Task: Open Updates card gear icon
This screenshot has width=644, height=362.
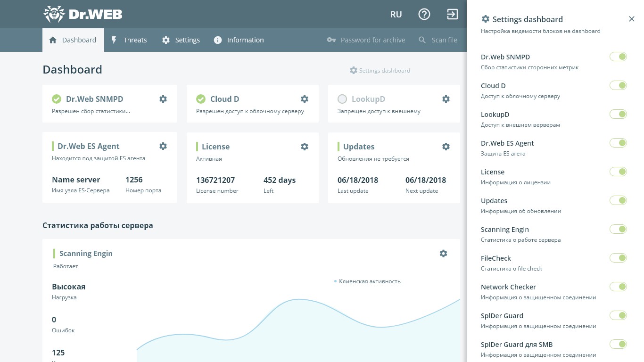Action: click(x=446, y=147)
